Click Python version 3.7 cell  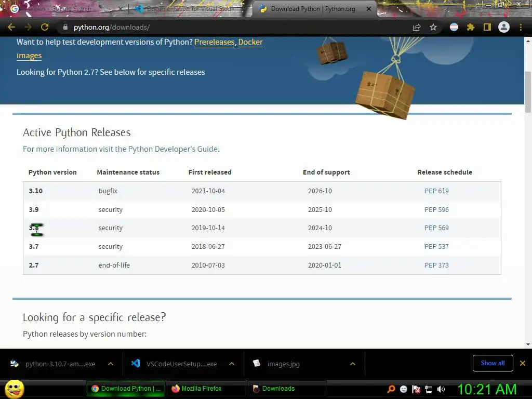pyautogui.click(x=34, y=247)
